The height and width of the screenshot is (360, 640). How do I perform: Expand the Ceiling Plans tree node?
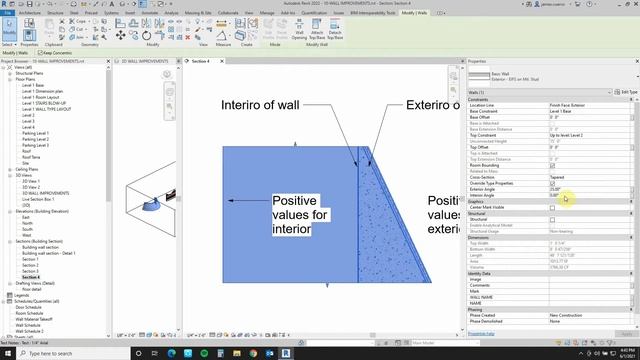click(x=10, y=169)
